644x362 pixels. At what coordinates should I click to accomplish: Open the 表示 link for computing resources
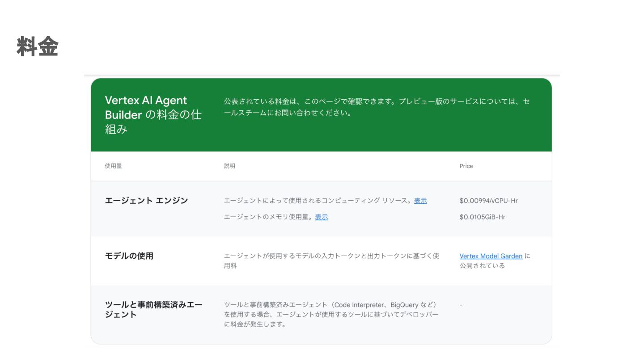(x=420, y=201)
